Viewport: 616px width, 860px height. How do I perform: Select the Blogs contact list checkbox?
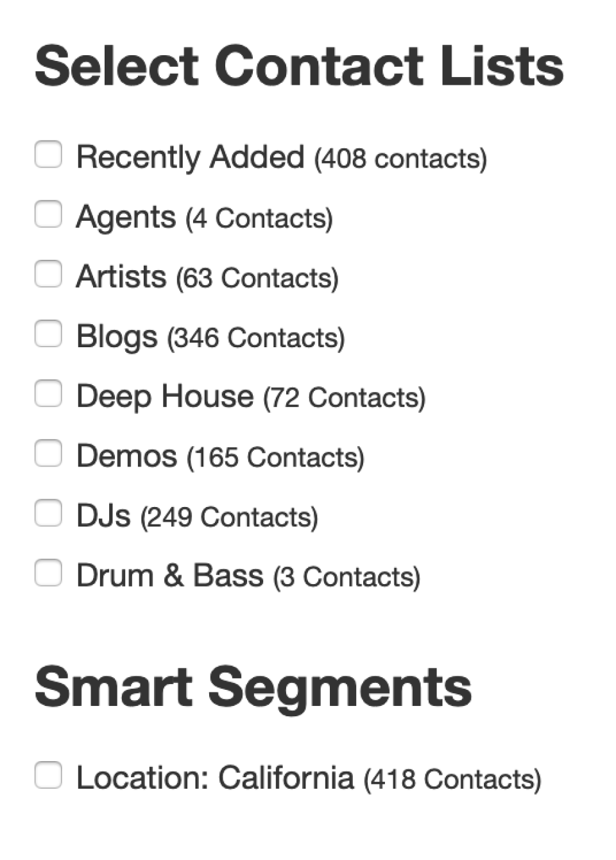coord(48,333)
